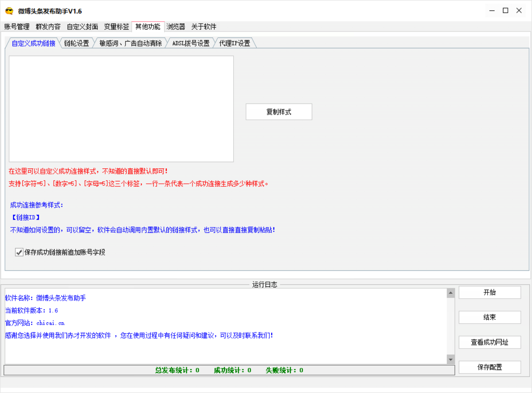The height and width of the screenshot is (393, 532).
Task: Switch to the 群发内容 tab
Action: [48, 27]
